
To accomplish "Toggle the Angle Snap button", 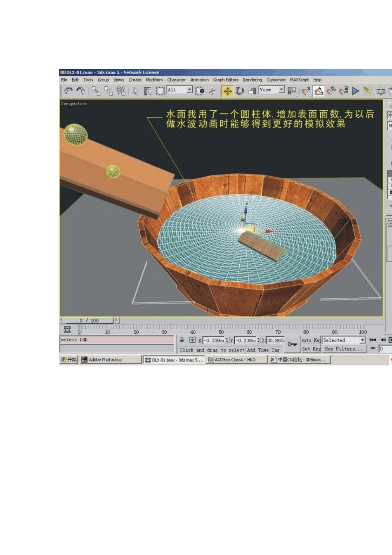I will point(318,91).
